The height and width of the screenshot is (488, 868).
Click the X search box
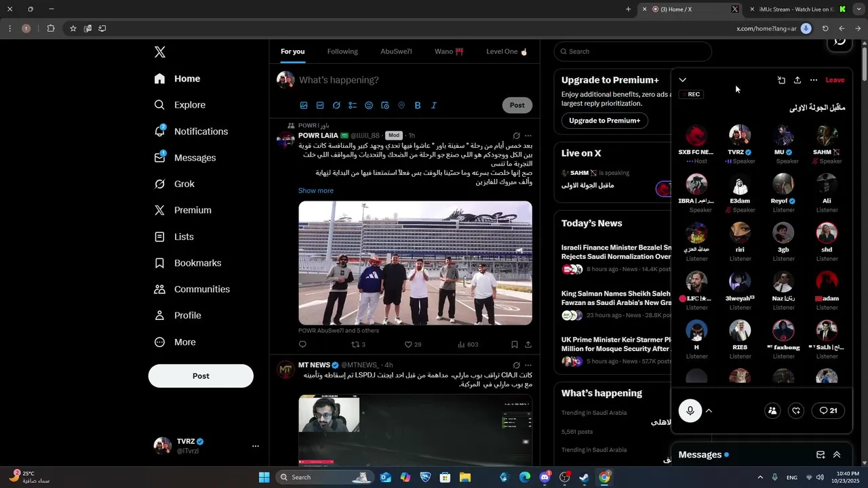(x=633, y=52)
